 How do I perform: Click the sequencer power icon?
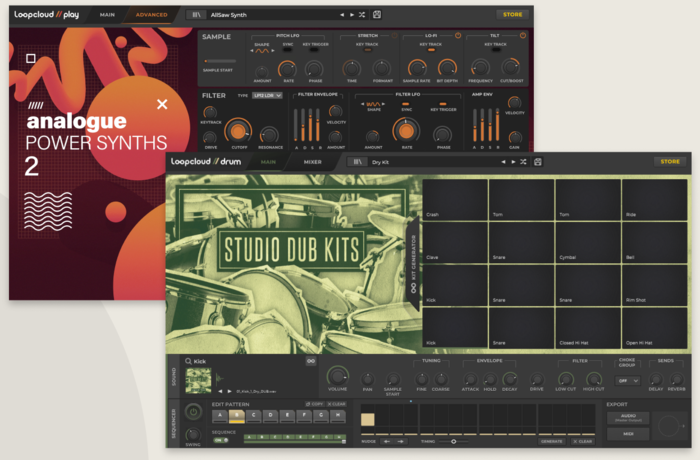click(193, 412)
